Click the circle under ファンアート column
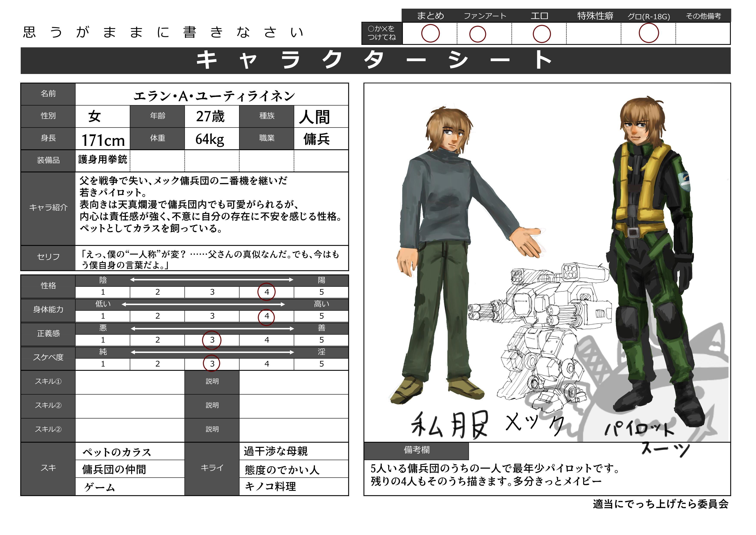The width and height of the screenshot is (756, 535). coord(477,34)
